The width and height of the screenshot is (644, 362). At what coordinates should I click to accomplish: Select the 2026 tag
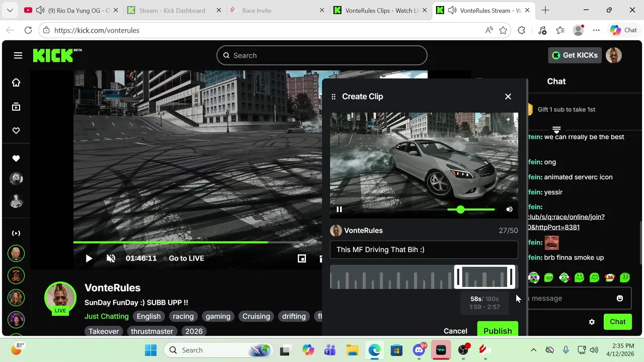click(x=194, y=331)
